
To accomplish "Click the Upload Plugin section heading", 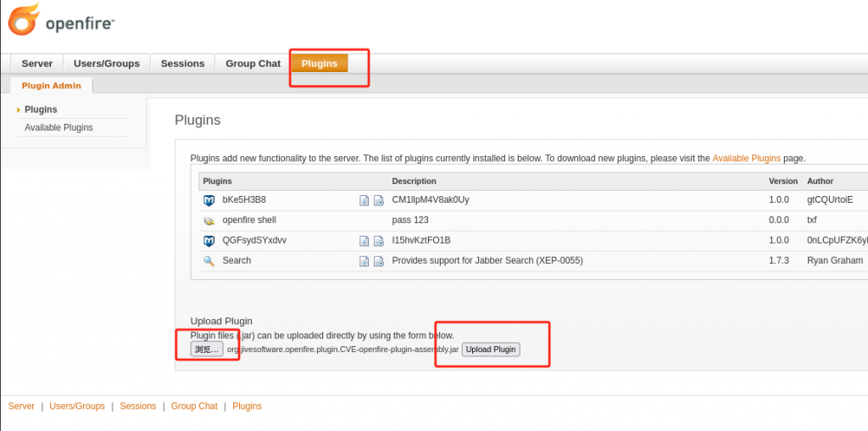I will point(221,321).
